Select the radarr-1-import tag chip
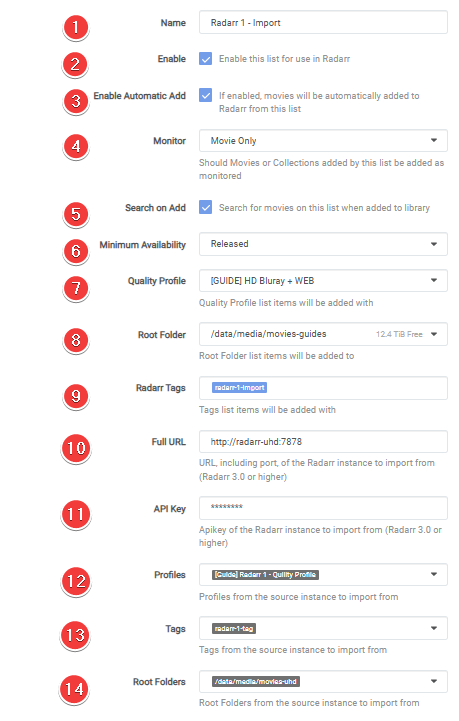Screen dimensions: 459x721 tap(239, 388)
